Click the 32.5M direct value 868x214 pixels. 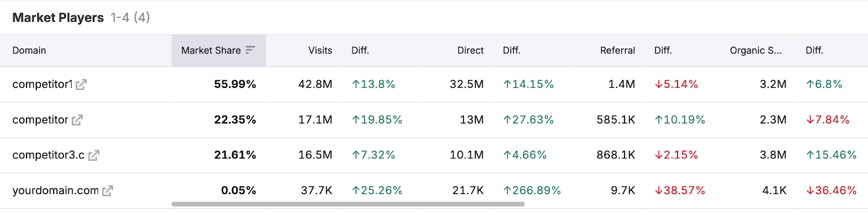click(x=467, y=84)
